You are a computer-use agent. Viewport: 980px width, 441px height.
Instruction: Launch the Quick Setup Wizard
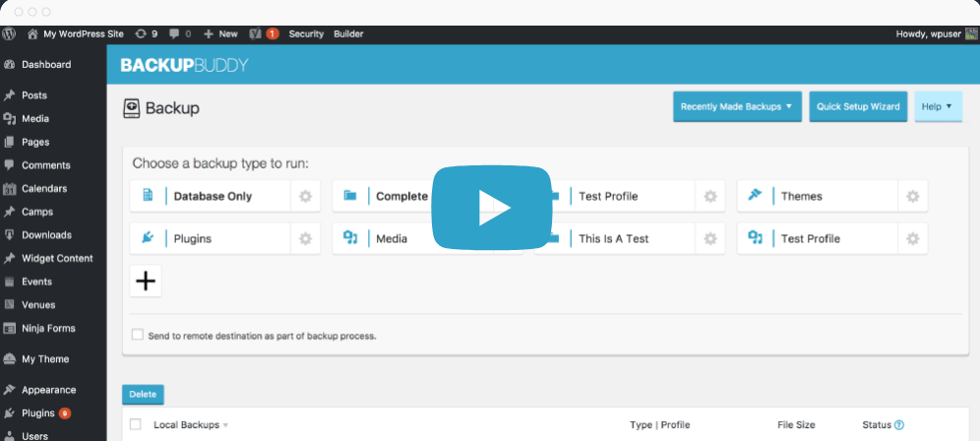pyautogui.click(x=858, y=106)
